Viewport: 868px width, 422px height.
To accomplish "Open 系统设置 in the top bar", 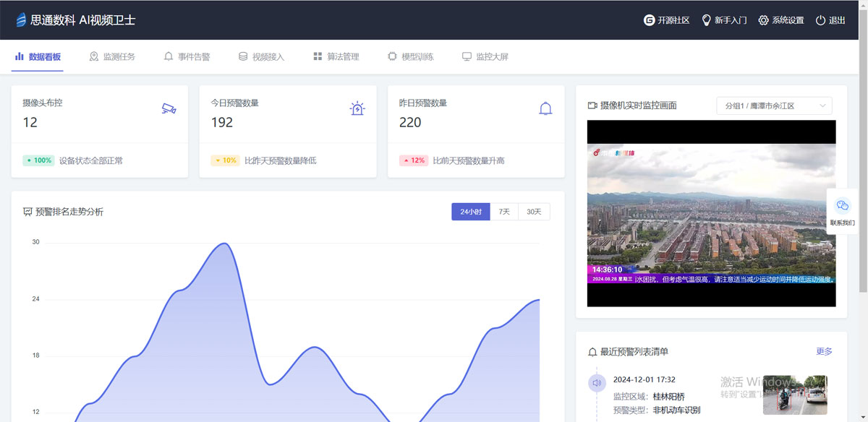I will pos(780,20).
